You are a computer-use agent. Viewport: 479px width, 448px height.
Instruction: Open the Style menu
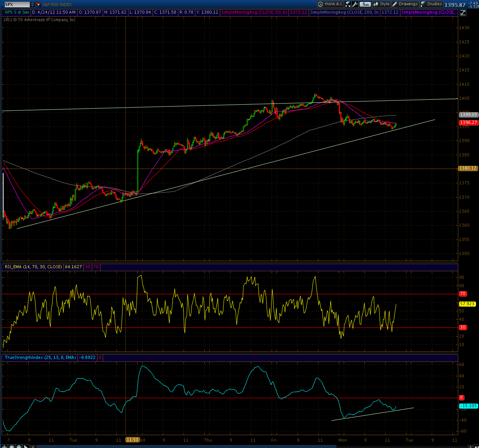pos(382,4)
